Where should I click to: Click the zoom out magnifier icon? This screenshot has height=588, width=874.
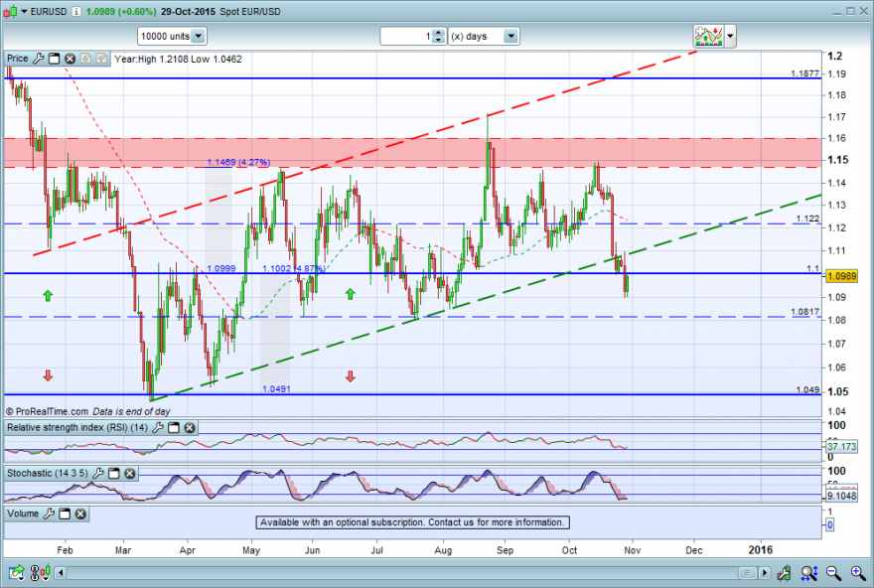click(833, 573)
